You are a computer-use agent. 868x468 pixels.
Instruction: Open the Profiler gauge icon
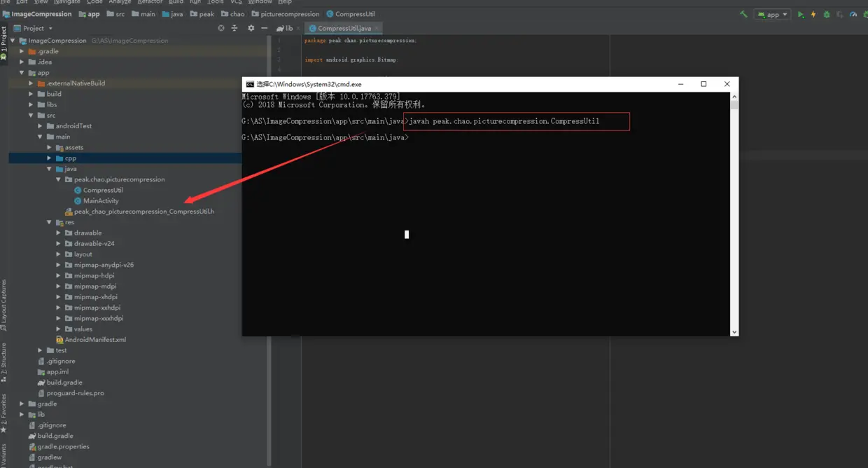[x=853, y=14]
